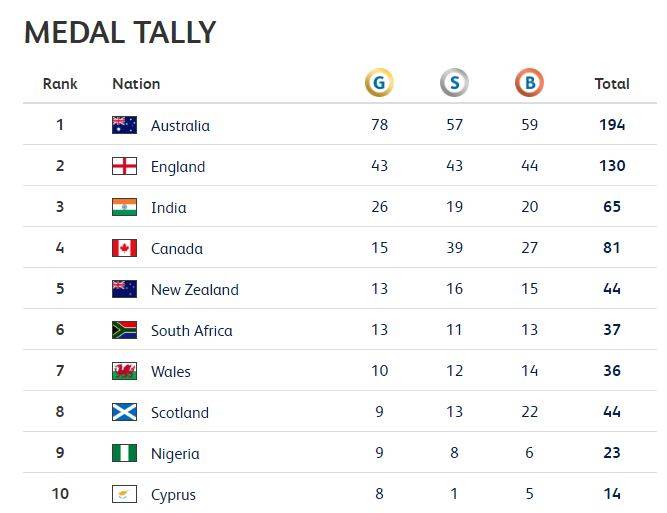Open the Australia nation name link
This screenshot has width=667, height=513.
pyautogui.click(x=180, y=126)
